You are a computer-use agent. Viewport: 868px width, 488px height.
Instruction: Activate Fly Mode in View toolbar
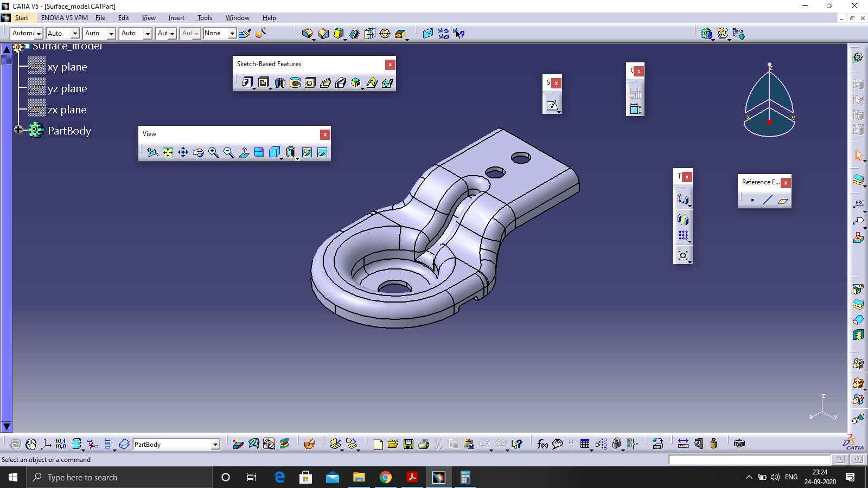click(x=152, y=152)
